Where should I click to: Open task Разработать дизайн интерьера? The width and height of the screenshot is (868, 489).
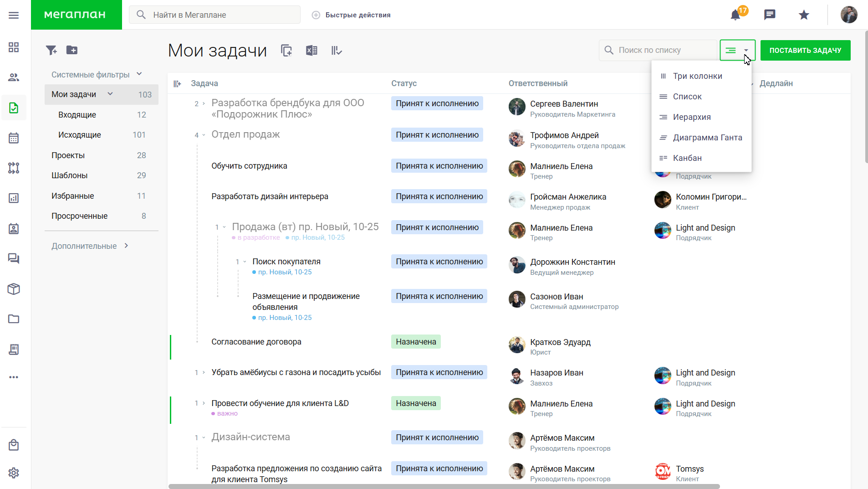[270, 196]
